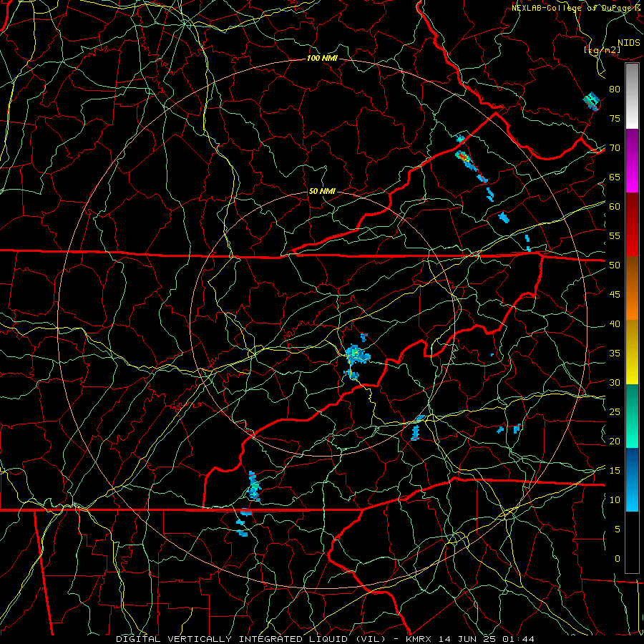Click the 25 value on the color scale
The image size is (644, 644).
point(615,412)
